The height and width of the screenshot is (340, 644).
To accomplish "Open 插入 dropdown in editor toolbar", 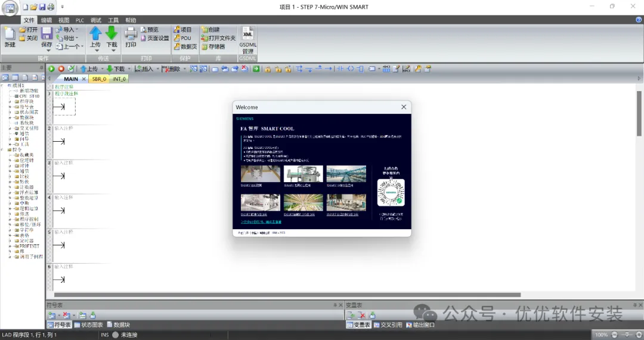I will click(157, 69).
